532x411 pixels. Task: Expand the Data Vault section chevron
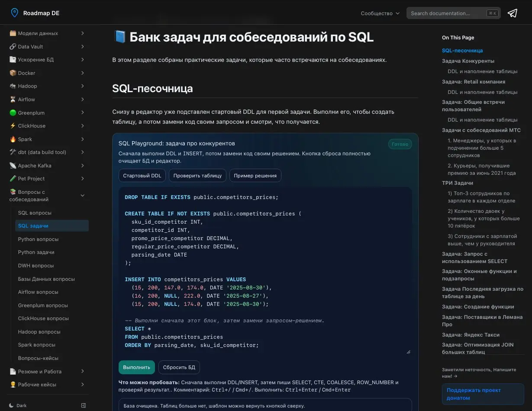(82, 47)
